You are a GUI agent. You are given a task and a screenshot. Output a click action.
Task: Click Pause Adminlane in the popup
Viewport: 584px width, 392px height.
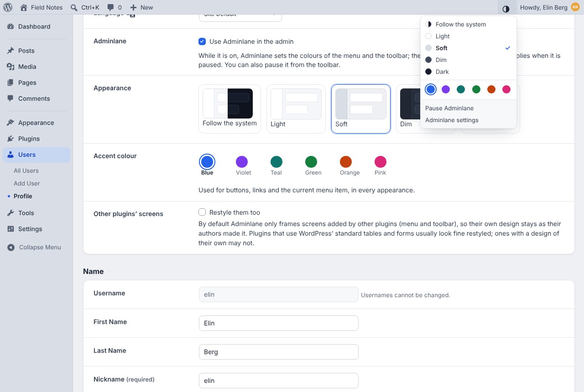coord(468,108)
